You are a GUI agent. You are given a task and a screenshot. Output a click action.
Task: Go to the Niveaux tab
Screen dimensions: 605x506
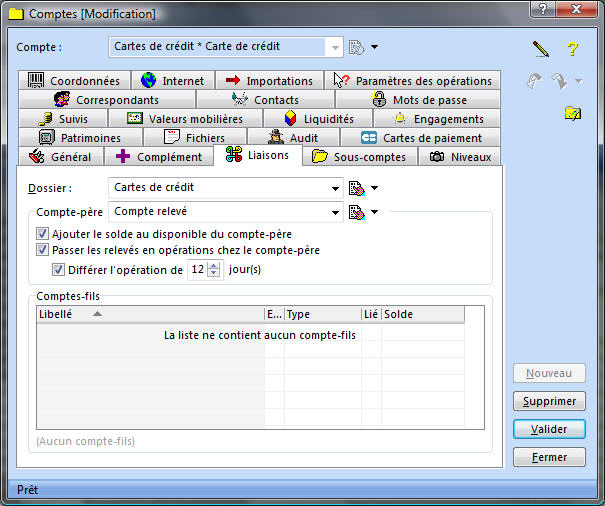pos(461,157)
